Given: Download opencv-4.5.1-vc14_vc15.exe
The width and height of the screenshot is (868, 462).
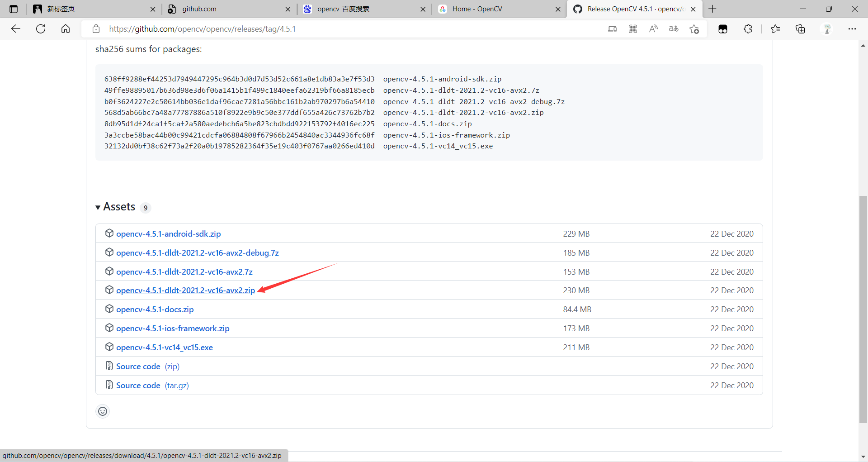Looking at the screenshot, I should [x=165, y=348].
